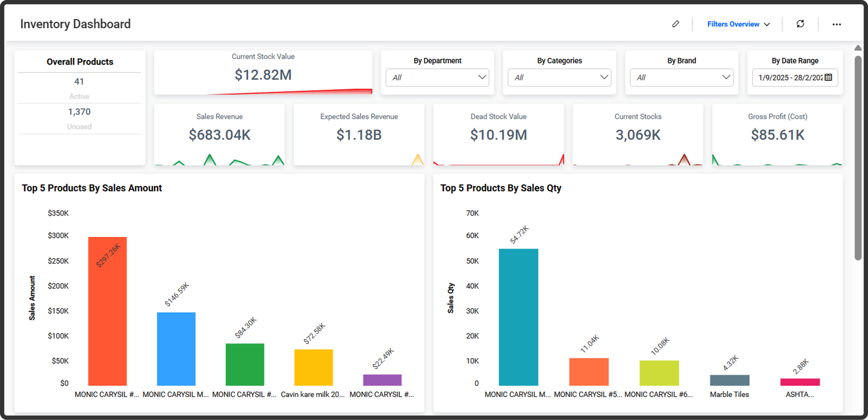The height and width of the screenshot is (420, 868).
Task: Click the Gross Profit (Cost) card
Action: [x=777, y=134]
